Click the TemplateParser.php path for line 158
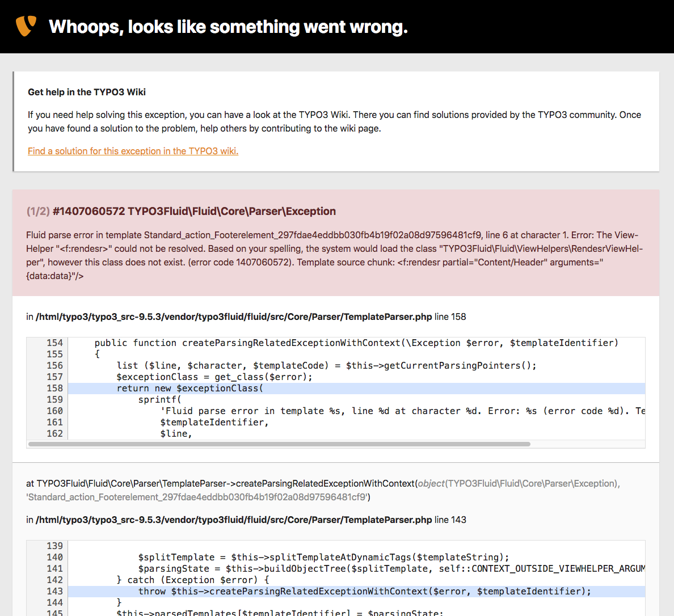Image resolution: width=674 pixels, height=616 pixels. [234, 317]
